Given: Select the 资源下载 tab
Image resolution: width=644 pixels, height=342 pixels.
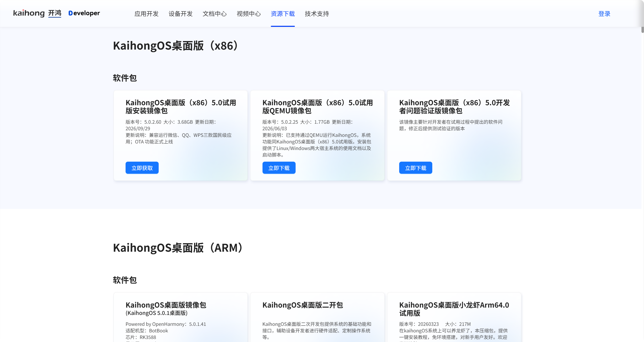Looking at the screenshot, I should [x=283, y=14].
